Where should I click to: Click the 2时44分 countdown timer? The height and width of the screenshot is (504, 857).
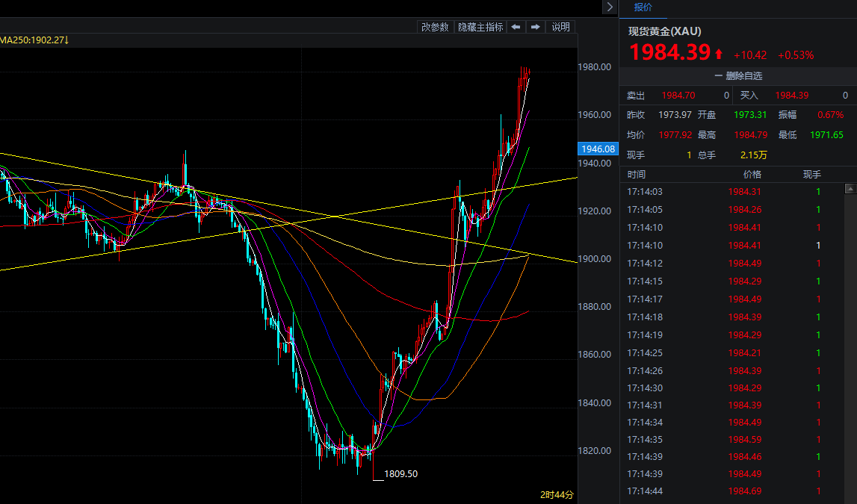(557, 495)
